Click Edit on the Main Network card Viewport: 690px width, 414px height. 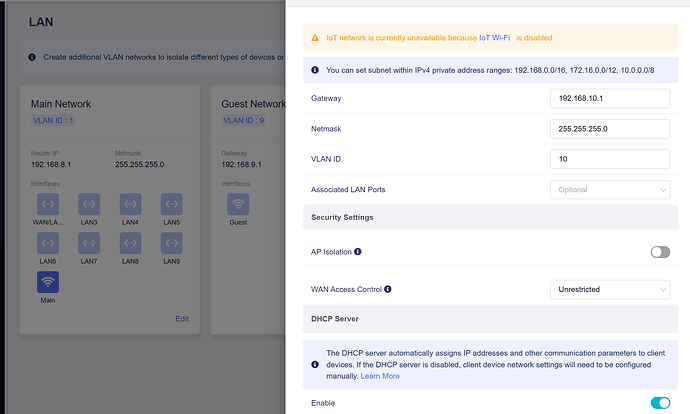pos(182,319)
